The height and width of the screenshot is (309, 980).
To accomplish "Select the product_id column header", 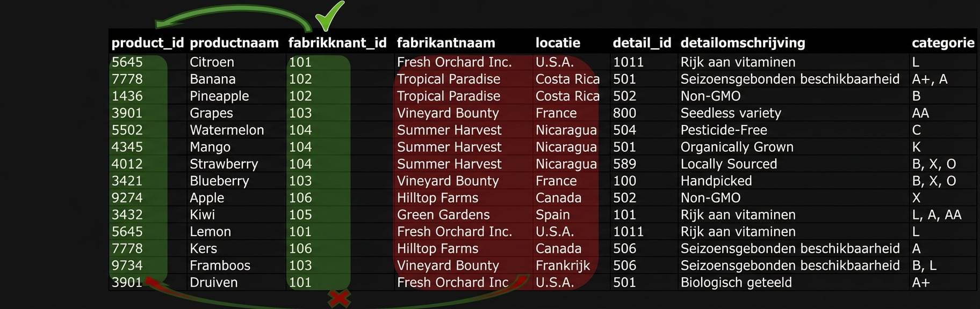I will 147,43.
